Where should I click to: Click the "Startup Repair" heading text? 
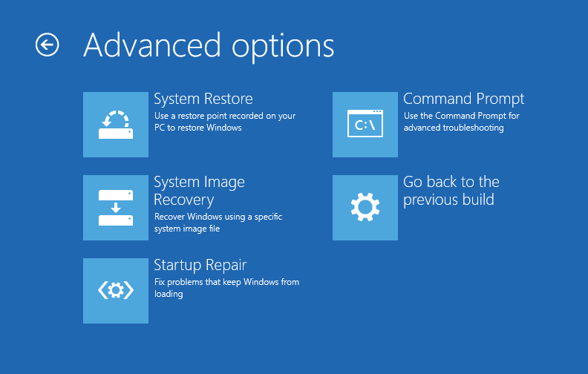coord(200,266)
